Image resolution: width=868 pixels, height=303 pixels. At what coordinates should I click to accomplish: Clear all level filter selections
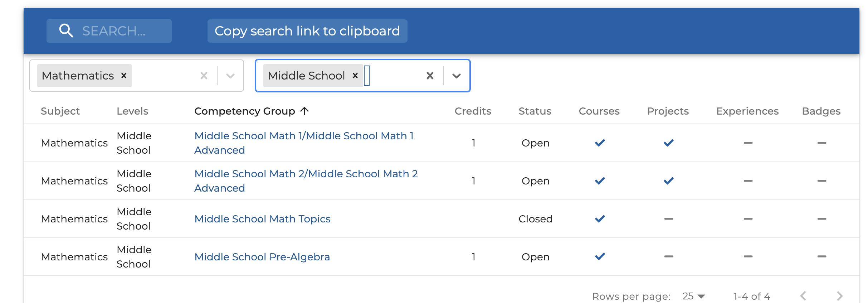click(x=430, y=76)
